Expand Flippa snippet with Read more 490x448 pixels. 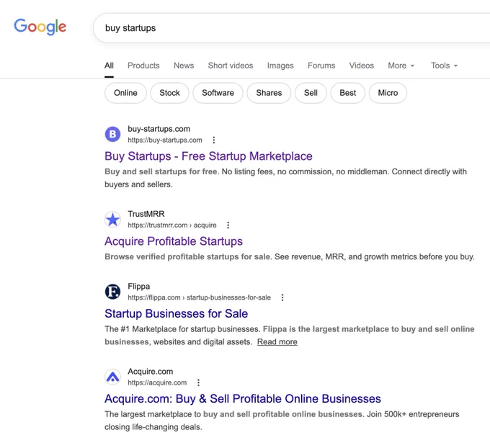pos(277,342)
